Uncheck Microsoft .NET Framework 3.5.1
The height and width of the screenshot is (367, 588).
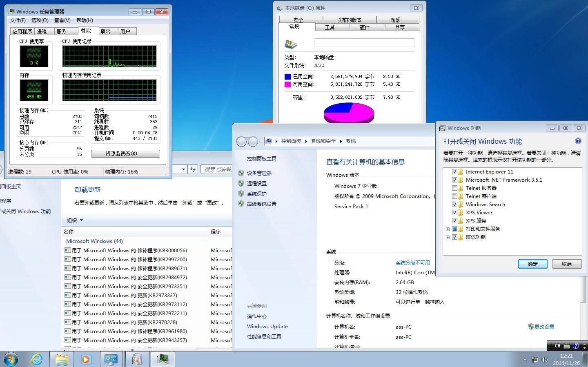point(454,180)
